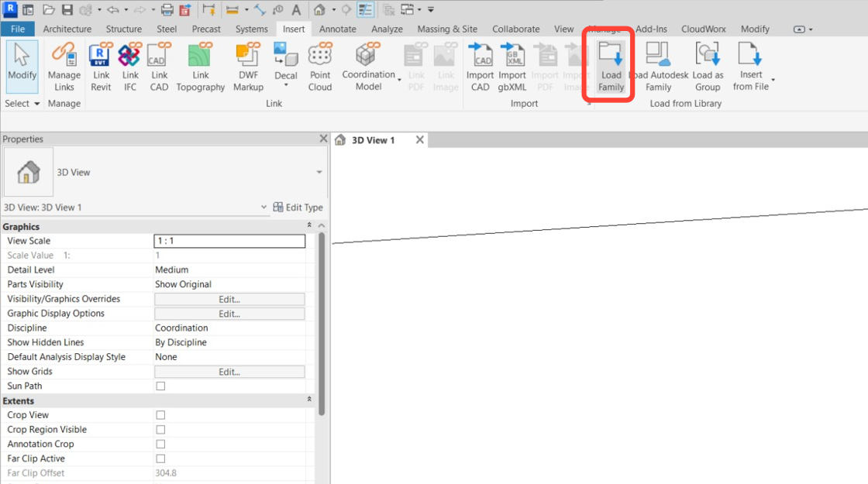Viewport: 868px width, 484px height.
Task: Click Edit Type button
Action: coord(298,208)
